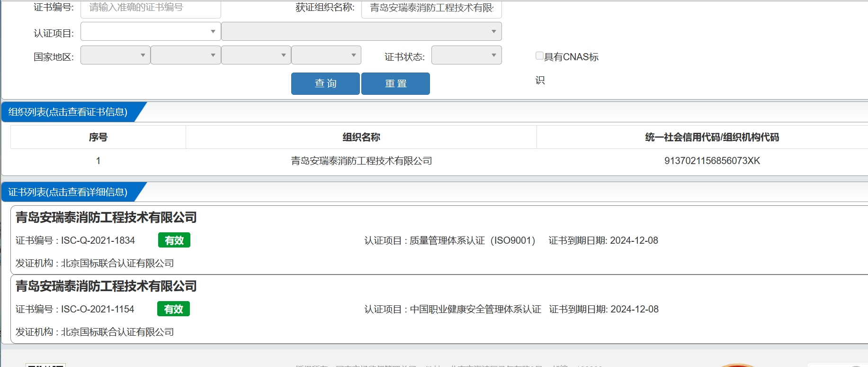Click 认证项目 中国职业健康安全管理体系认证 text
Screen dimensions: 868x367
point(453,309)
